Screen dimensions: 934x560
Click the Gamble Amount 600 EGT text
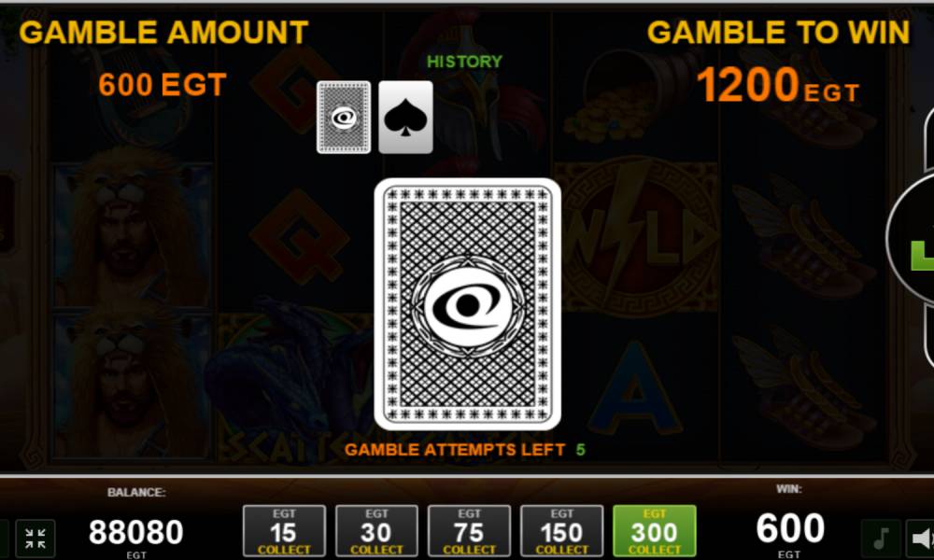pos(162,85)
